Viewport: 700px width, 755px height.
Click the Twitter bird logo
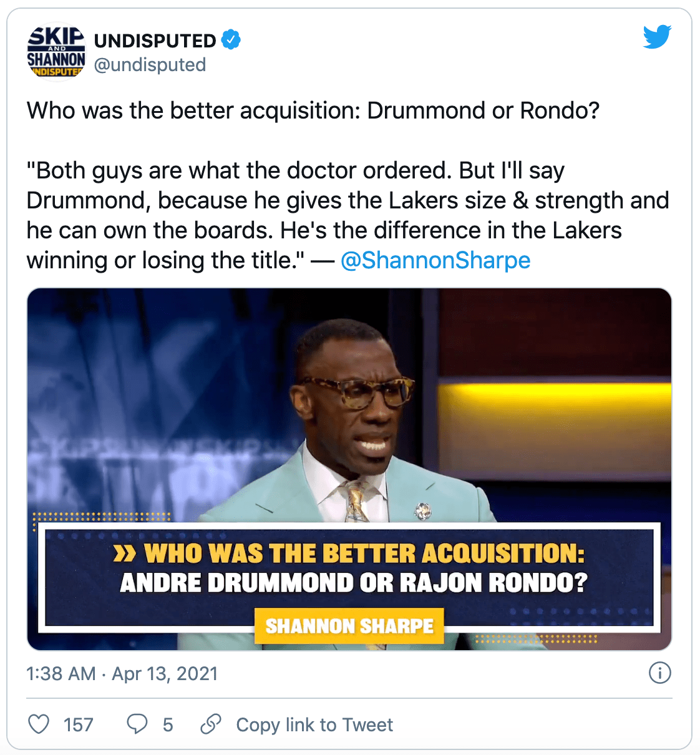[x=657, y=37]
